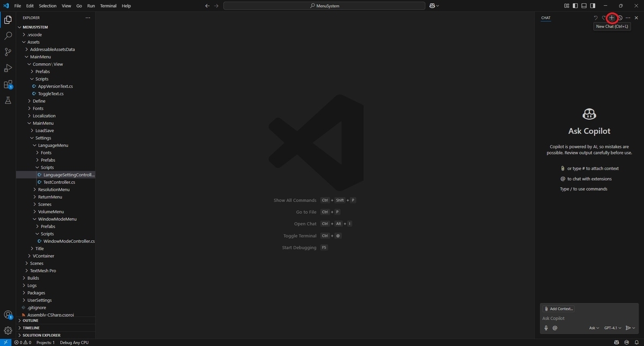644x346 pixels.
Task: Open the Source Control view
Action: coord(8,52)
